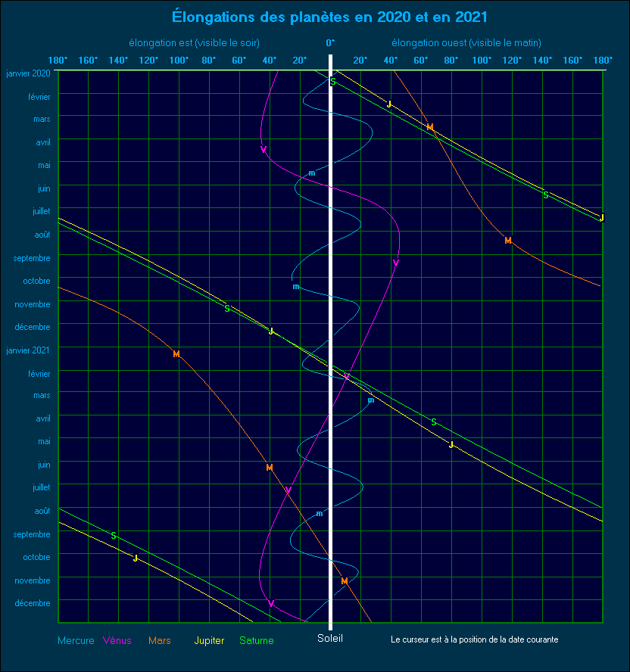630x672 pixels.
Task: Click the orange 'Mars' legend label
Action: 160,640
